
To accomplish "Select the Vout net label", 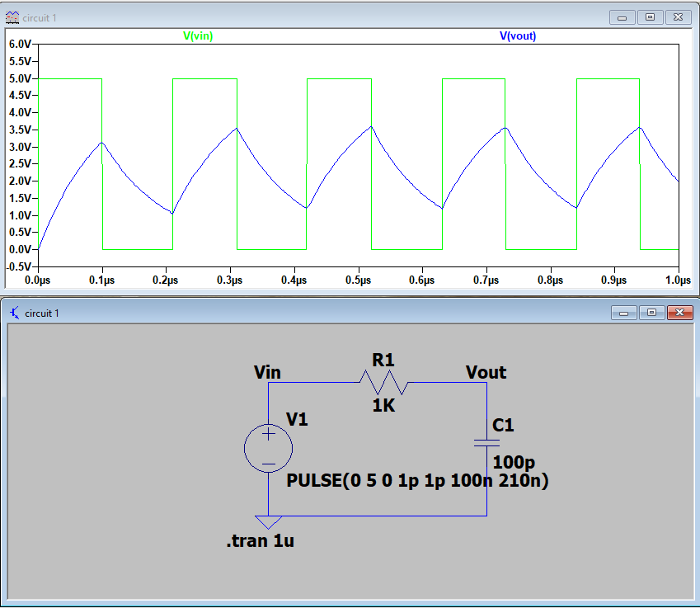I will click(486, 372).
